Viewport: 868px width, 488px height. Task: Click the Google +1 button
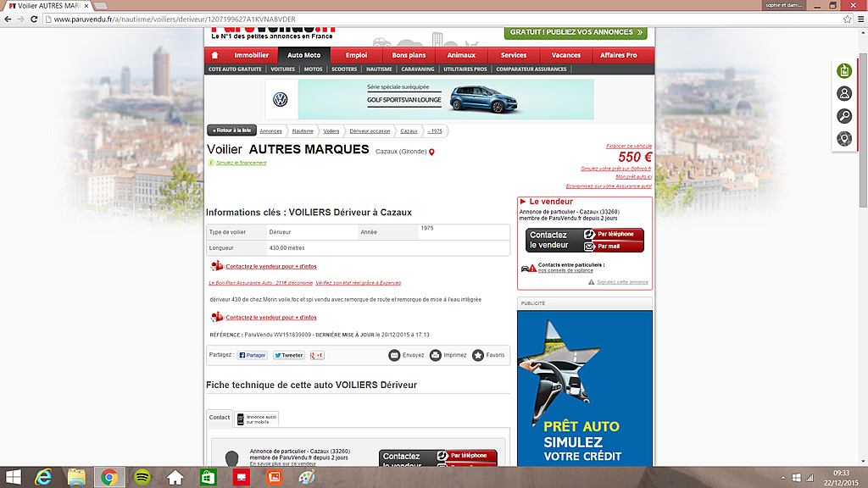317,355
